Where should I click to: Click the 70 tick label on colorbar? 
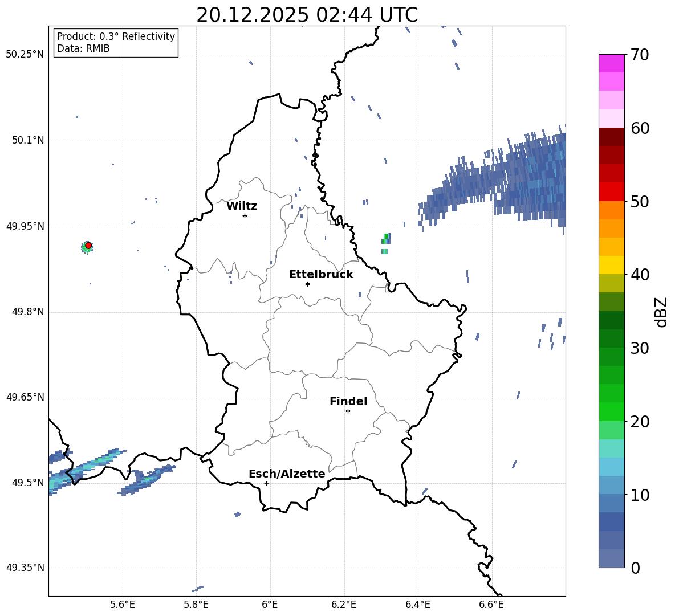coord(640,55)
